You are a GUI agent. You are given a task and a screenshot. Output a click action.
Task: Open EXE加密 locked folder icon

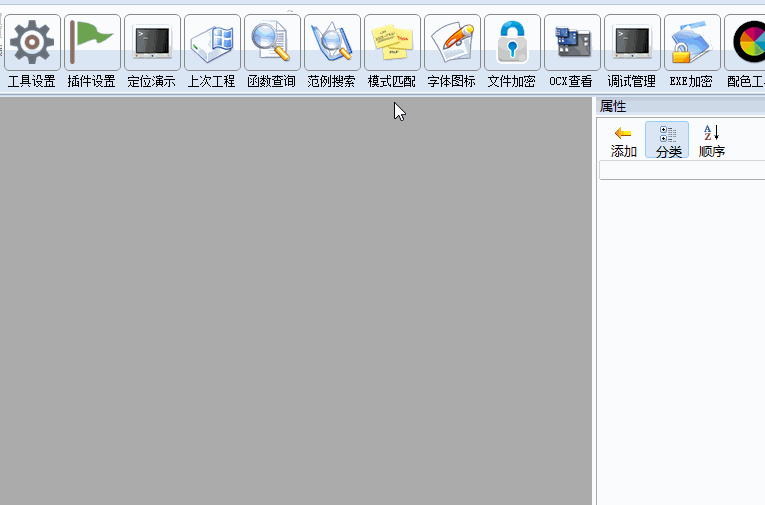692,42
